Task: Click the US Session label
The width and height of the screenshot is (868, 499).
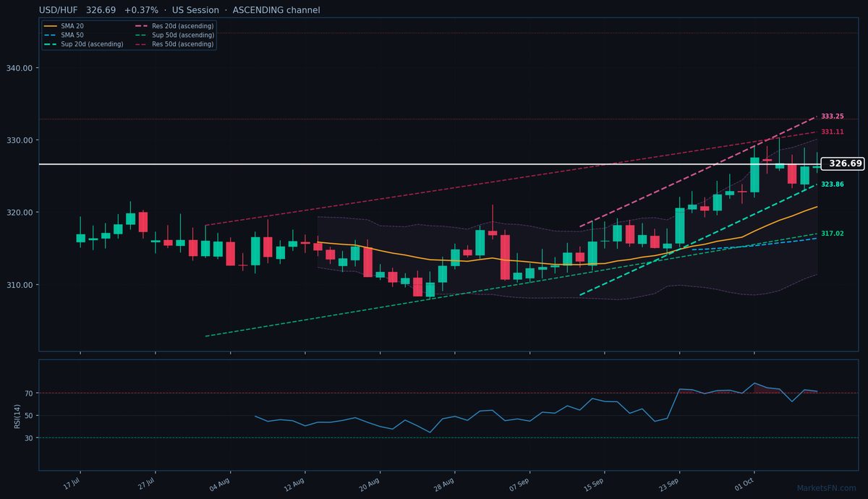Action: (195, 10)
